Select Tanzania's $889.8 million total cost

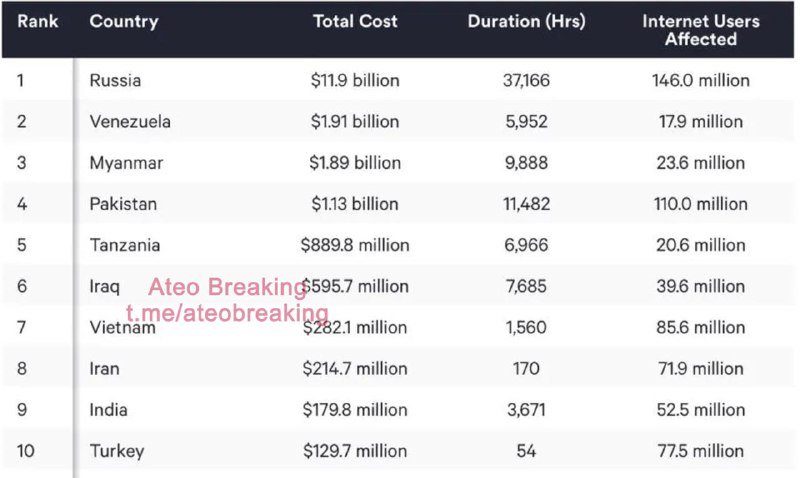[x=355, y=245]
